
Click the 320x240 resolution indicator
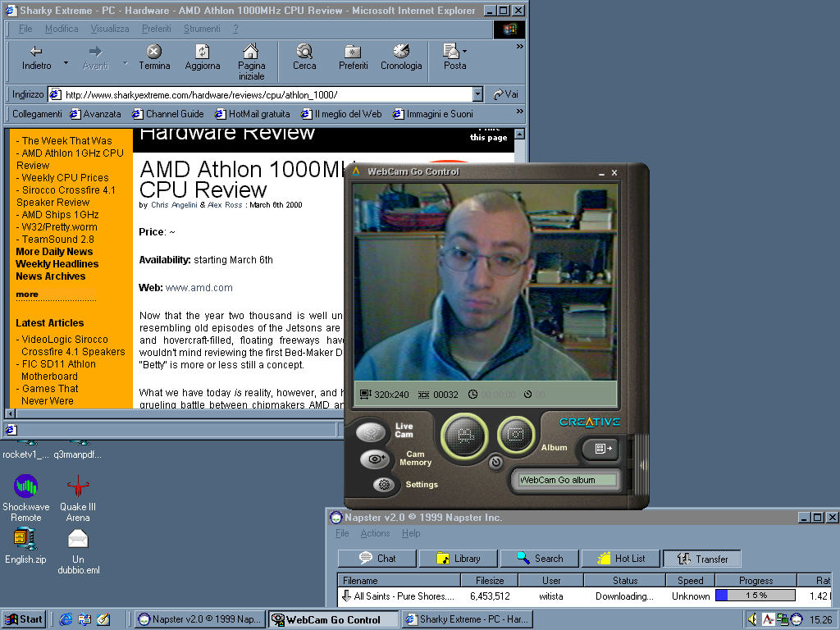click(385, 395)
